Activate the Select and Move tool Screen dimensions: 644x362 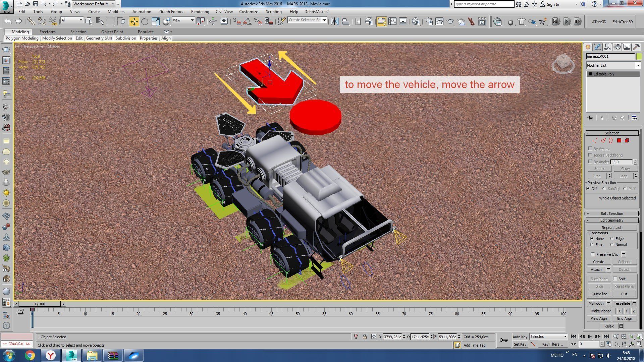[134, 22]
